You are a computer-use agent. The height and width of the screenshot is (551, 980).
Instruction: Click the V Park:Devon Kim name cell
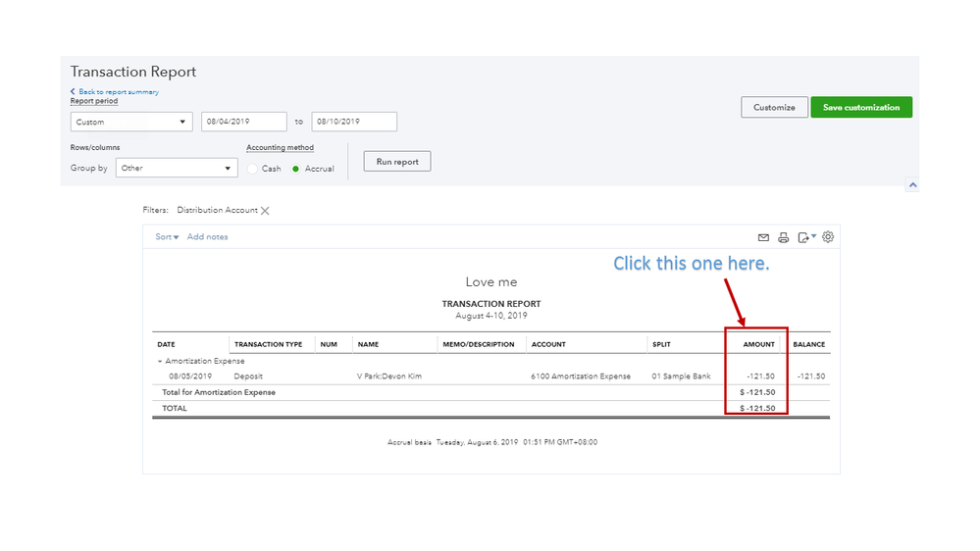(x=389, y=376)
